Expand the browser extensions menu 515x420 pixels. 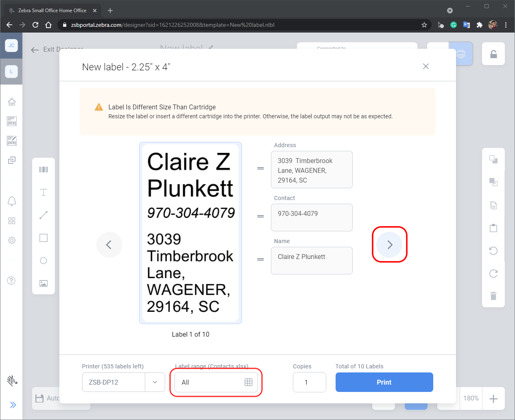click(x=480, y=24)
